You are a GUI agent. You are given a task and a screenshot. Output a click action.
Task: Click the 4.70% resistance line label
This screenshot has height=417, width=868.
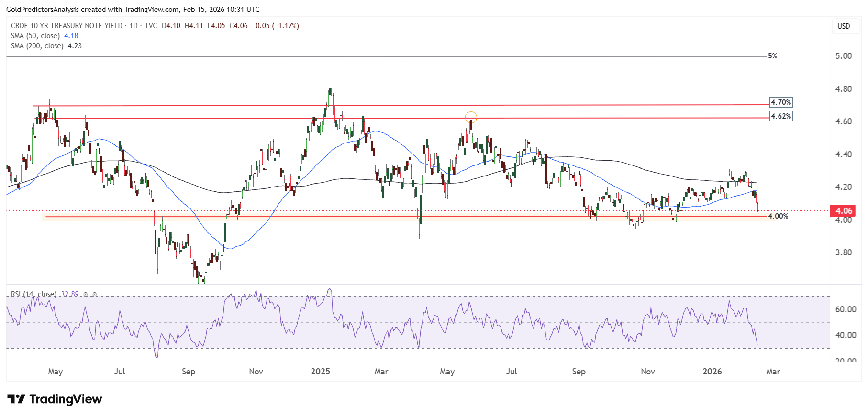[781, 102]
